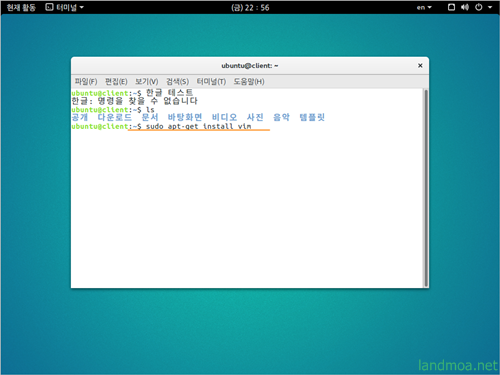The height and width of the screenshot is (375, 500).
Task: Open the 편집(E) menu
Action: point(116,82)
